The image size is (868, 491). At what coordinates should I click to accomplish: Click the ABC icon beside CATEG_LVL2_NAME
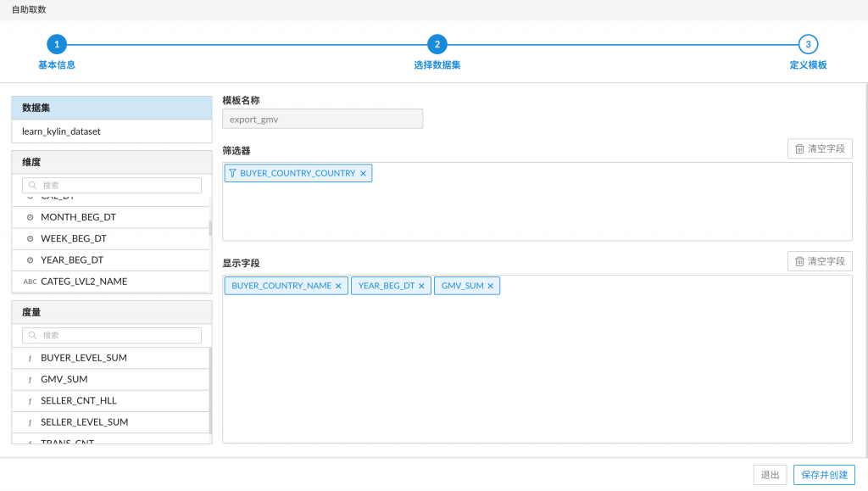click(30, 282)
